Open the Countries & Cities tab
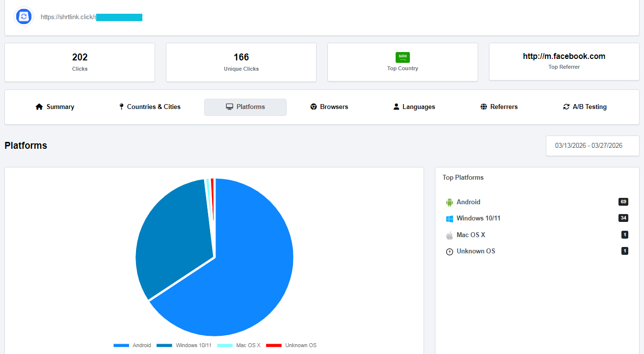This screenshot has width=644, height=354. (x=150, y=107)
